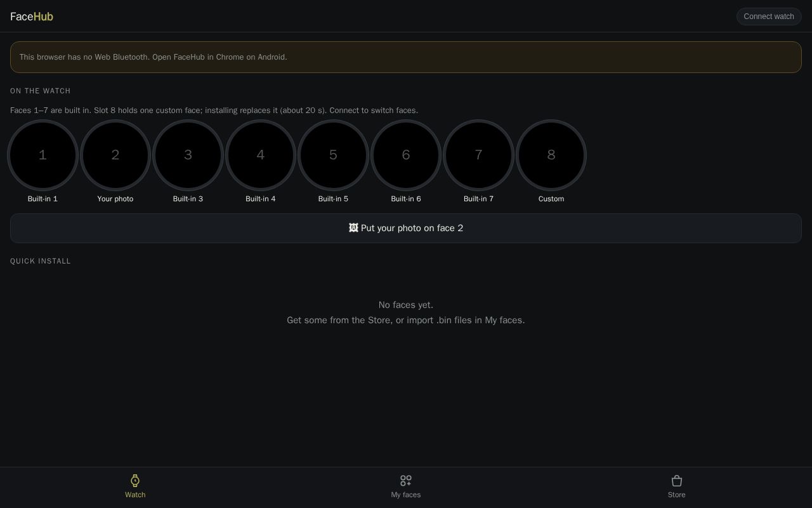The height and width of the screenshot is (508, 812).
Task: Click Put your photo on face 2
Action: point(406,228)
